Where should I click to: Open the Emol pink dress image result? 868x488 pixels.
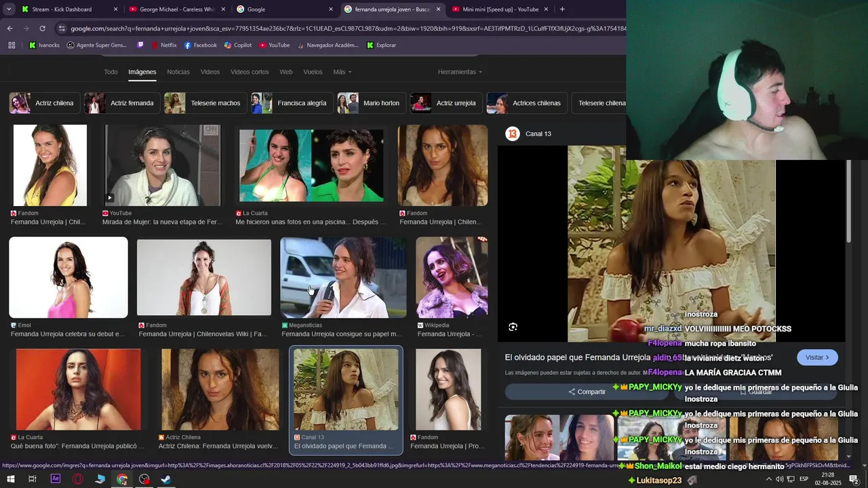(68, 277)
